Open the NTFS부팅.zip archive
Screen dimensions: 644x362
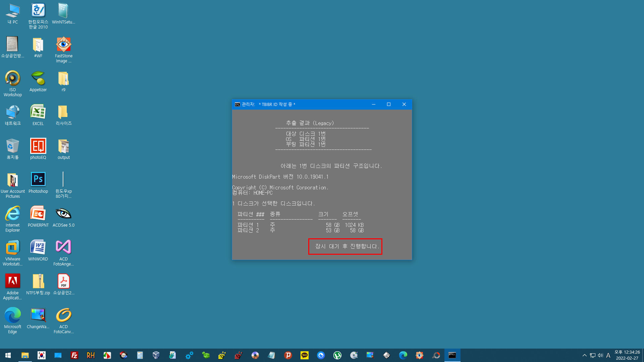tap(38, 285)
